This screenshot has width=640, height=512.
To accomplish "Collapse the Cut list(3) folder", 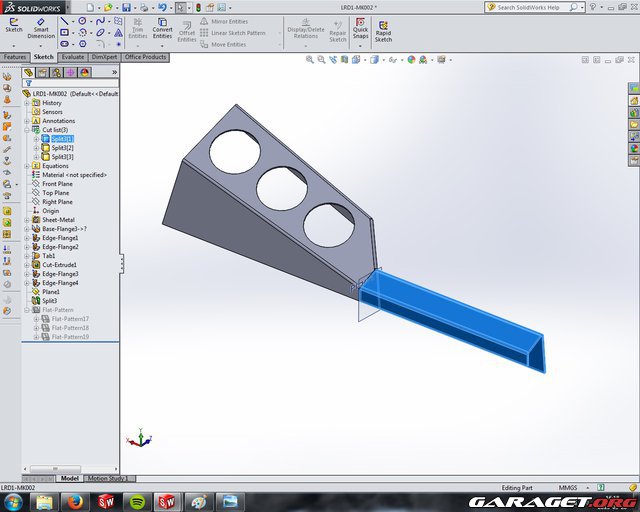I will click(x=28, y=130).
